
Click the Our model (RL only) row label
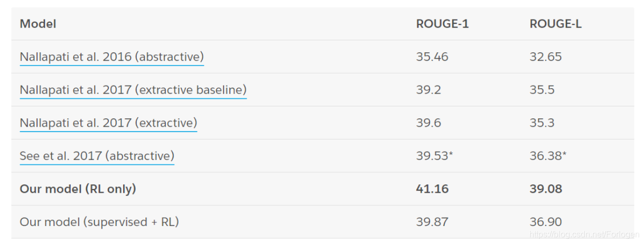click(78, 189)
